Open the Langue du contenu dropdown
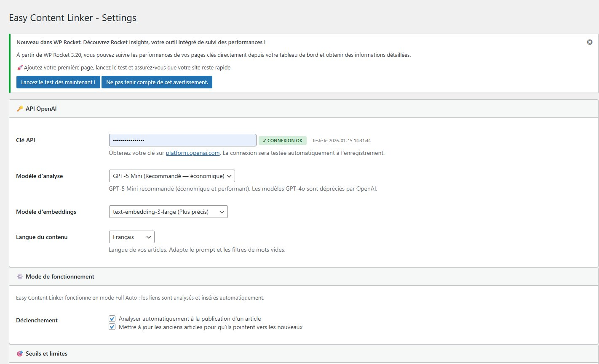This screenshot has width=599, height=364. point(131,237)
